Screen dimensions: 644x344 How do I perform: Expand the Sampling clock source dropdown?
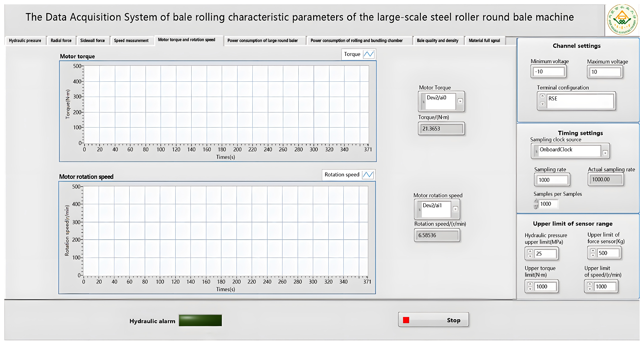(x=605, y=153)
